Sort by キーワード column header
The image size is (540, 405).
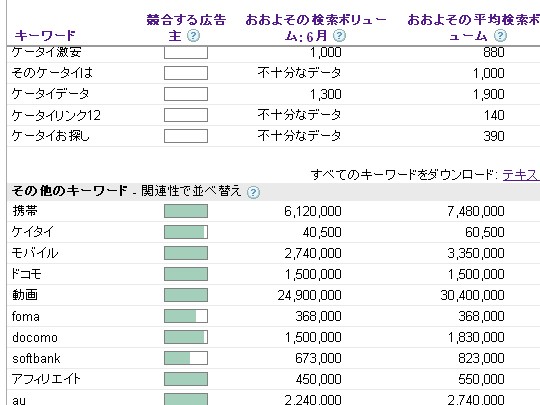coord(45,35)
